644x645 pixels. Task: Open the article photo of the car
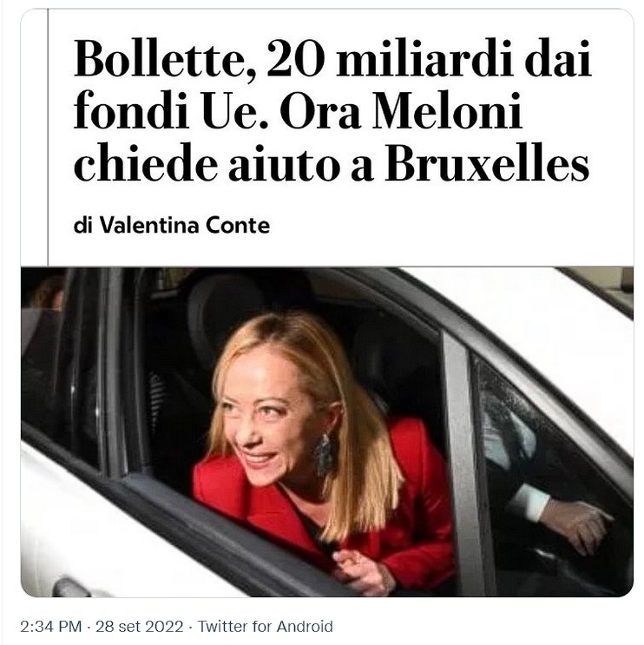pyautogui.click(x=326, y=431)
